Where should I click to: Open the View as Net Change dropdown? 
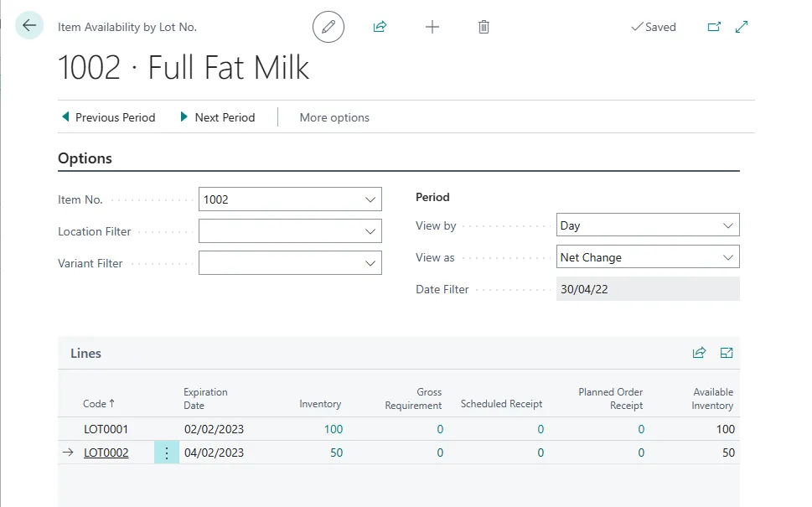click(x=648, y=257)
